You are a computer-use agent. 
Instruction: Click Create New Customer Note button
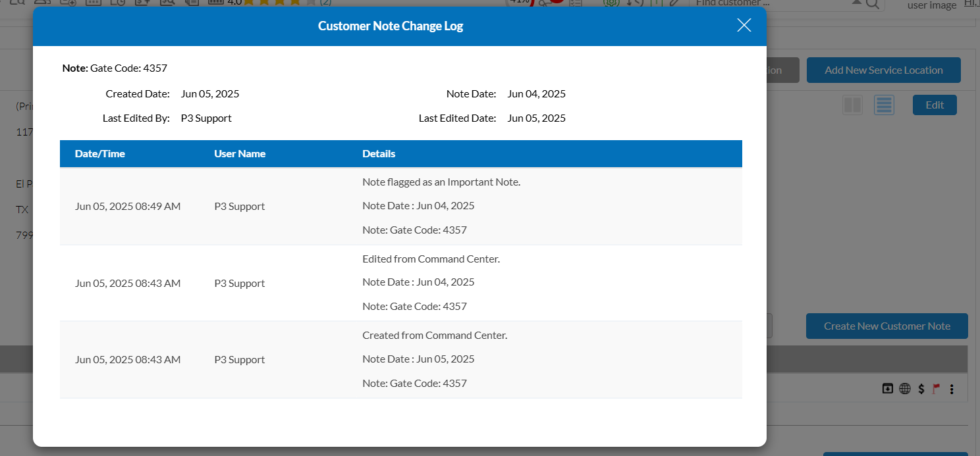click(x=887, y=326)
